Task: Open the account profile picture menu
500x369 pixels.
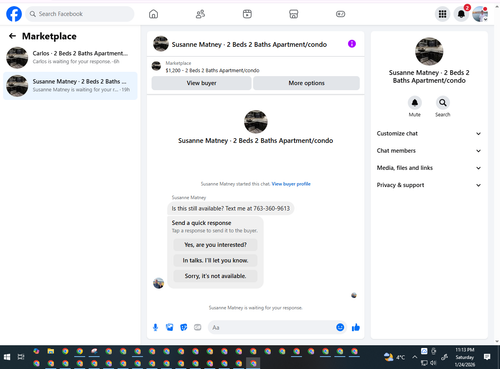Action: pos(480,14)
